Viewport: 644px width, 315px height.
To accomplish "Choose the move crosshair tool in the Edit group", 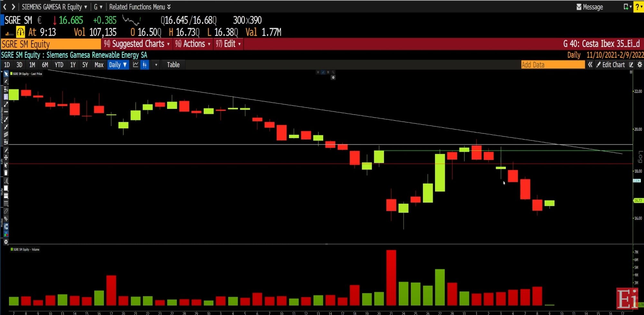I will [6, 158].
